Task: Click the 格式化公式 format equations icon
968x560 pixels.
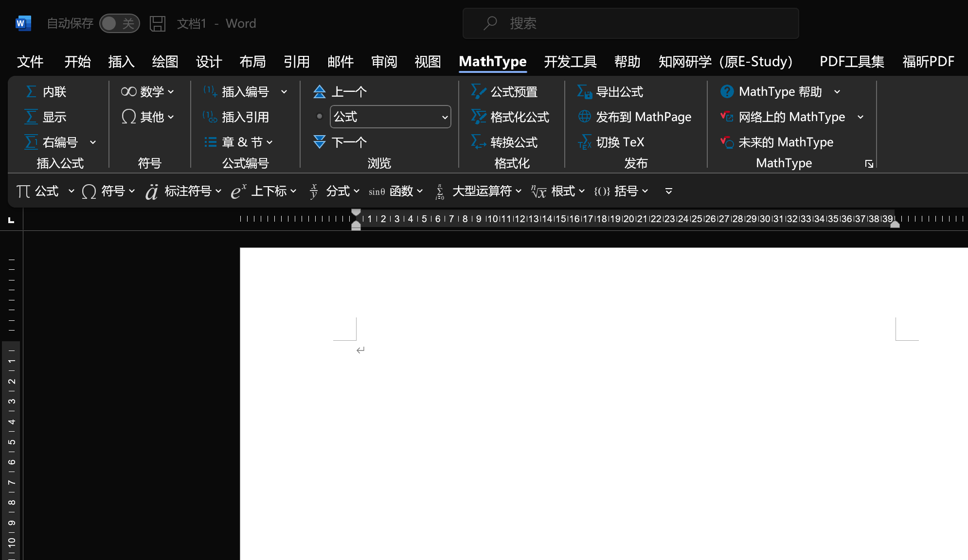Action: coord(479,117)
